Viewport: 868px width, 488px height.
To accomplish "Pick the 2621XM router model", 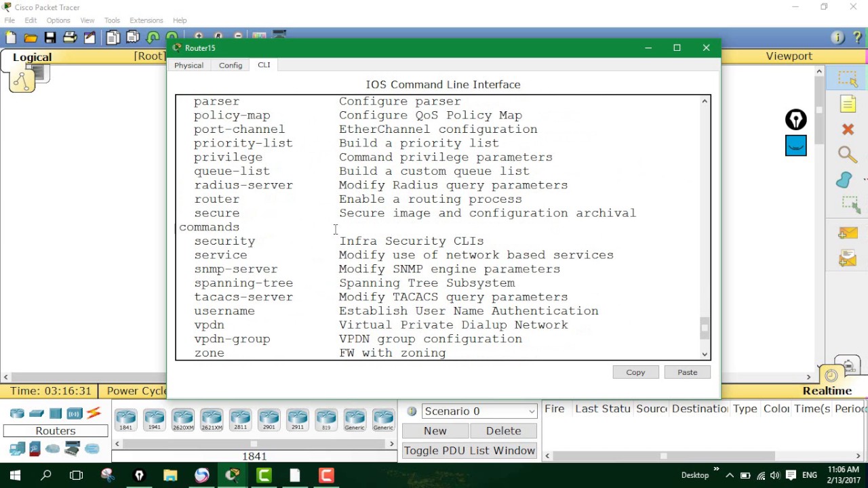I will [x=212, y=420].
